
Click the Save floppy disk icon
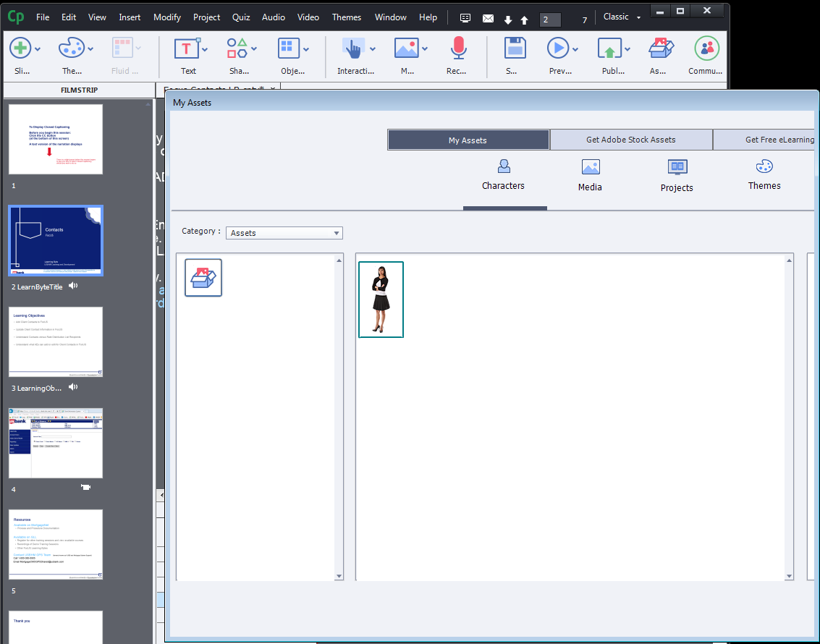[515, 48]
